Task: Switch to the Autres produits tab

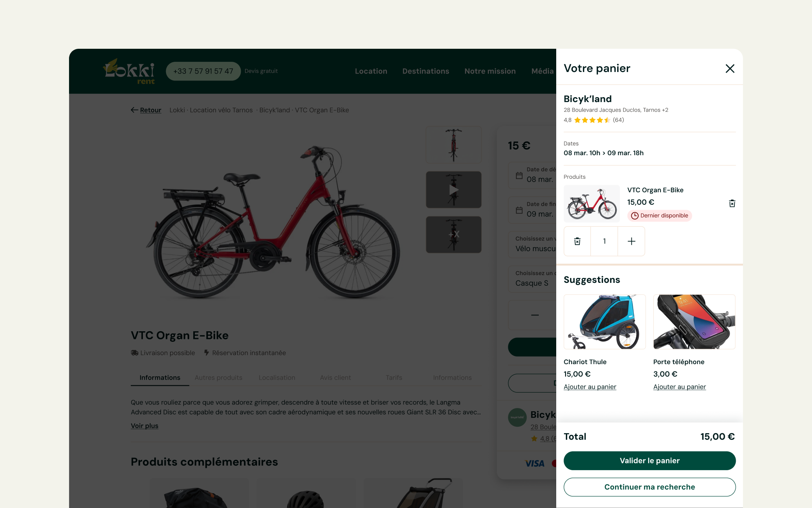Action: (218, 378)
